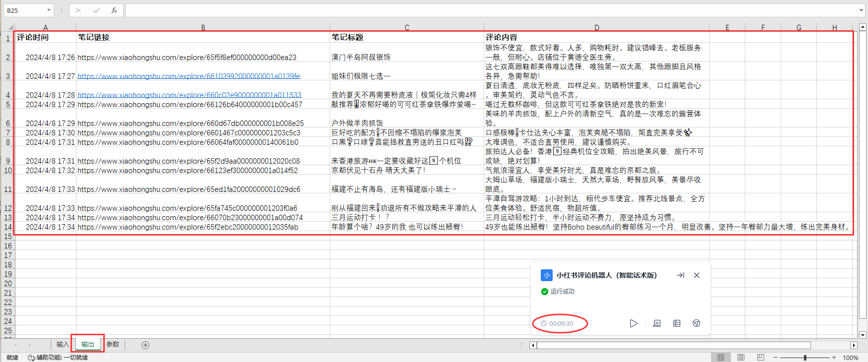Viewport: 868px width, 362px height.
Task: Select column C header
Action: [407, 28]
